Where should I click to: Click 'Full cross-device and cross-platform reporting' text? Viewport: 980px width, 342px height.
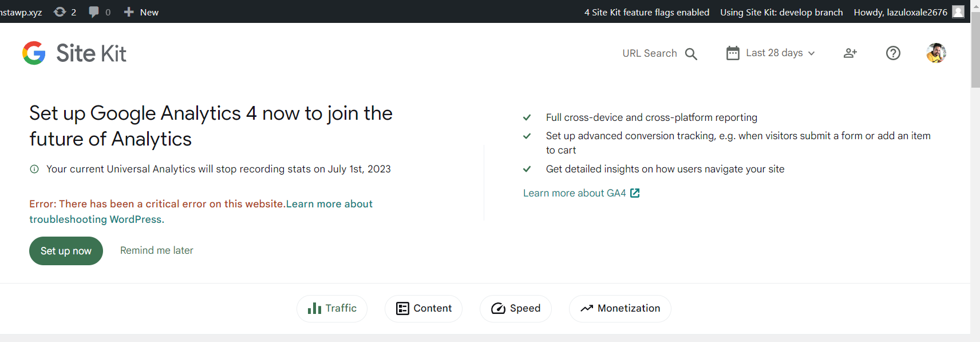point(651,117)
